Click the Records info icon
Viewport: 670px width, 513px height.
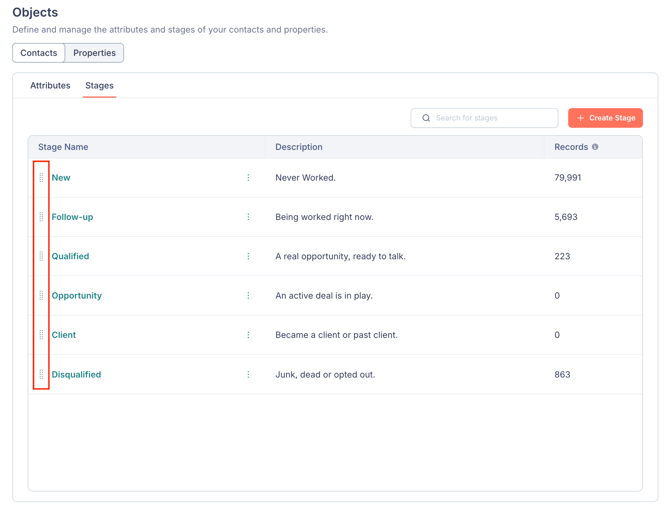pos(595,147)
